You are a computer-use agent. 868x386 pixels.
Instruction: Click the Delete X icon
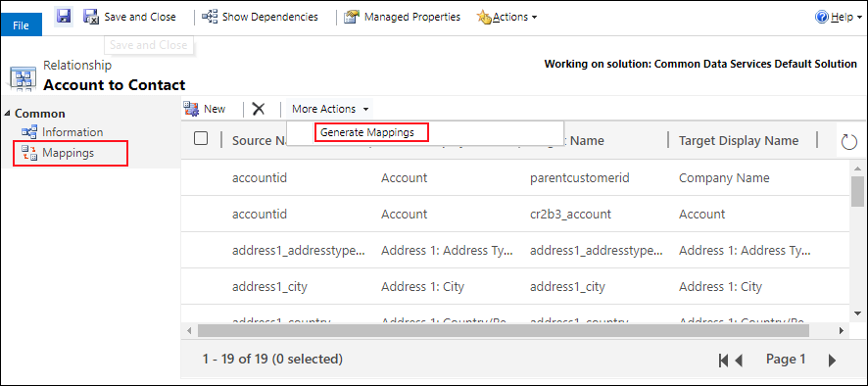259,109
